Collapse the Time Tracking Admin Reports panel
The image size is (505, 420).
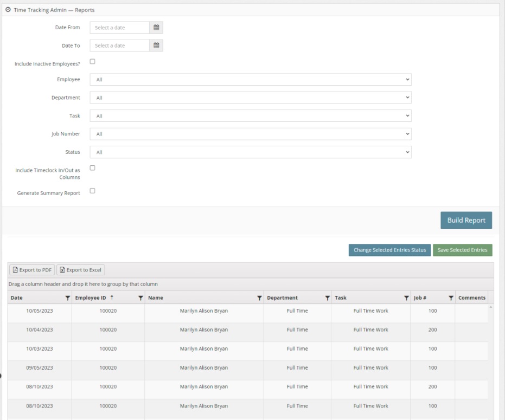[7, 9]
